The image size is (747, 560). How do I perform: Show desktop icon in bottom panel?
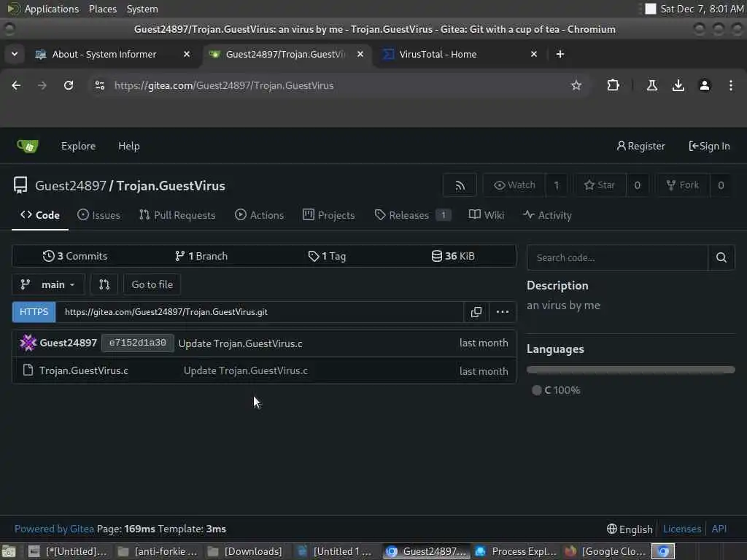9,551
